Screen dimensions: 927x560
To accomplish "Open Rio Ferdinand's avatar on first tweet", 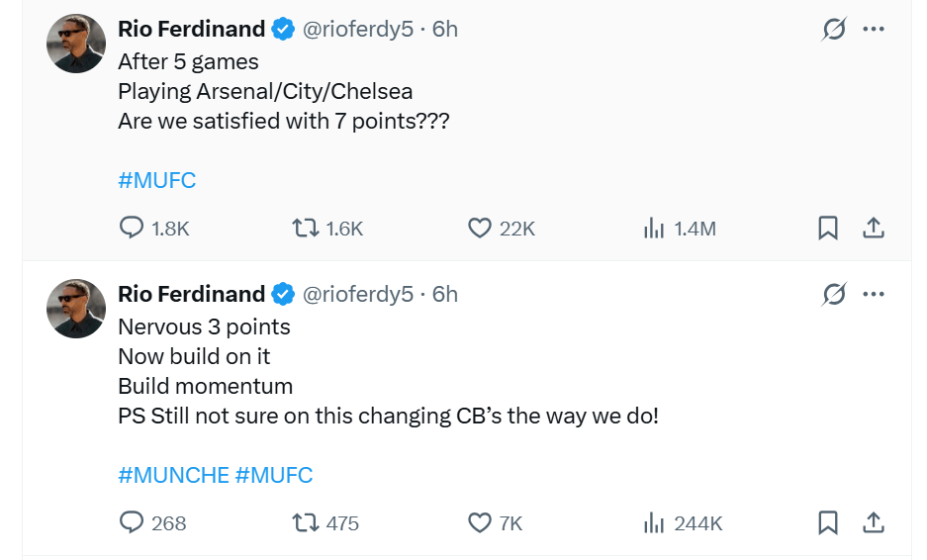I will point(76,44).
